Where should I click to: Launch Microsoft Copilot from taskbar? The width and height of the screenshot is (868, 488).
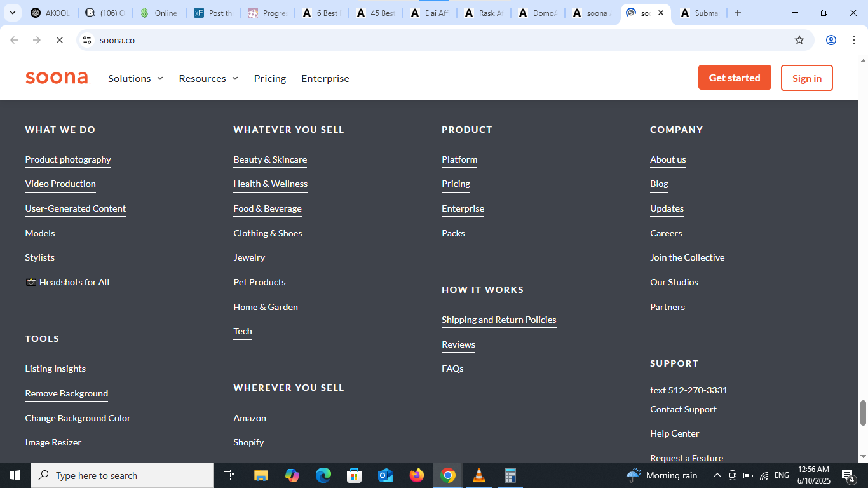pos(292,475)
